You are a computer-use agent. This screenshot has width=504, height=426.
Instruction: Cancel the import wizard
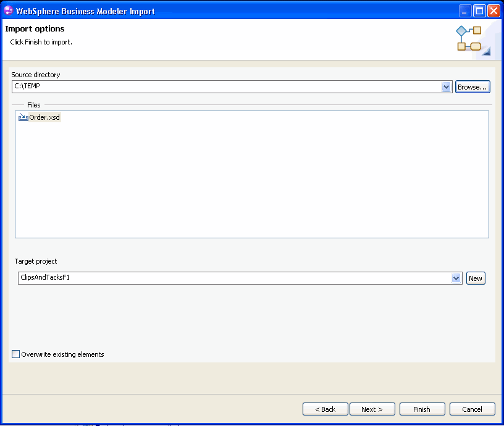[472, 409]
